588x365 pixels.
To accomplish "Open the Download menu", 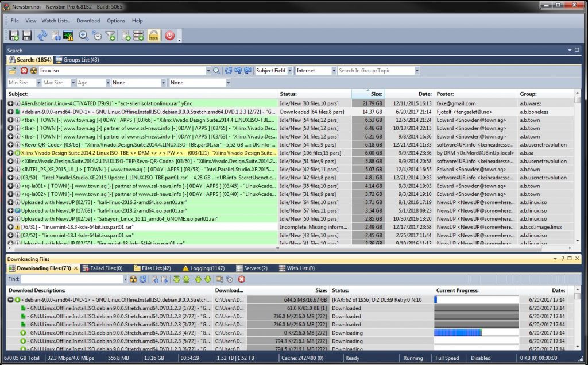I will (x=88, y=21).
